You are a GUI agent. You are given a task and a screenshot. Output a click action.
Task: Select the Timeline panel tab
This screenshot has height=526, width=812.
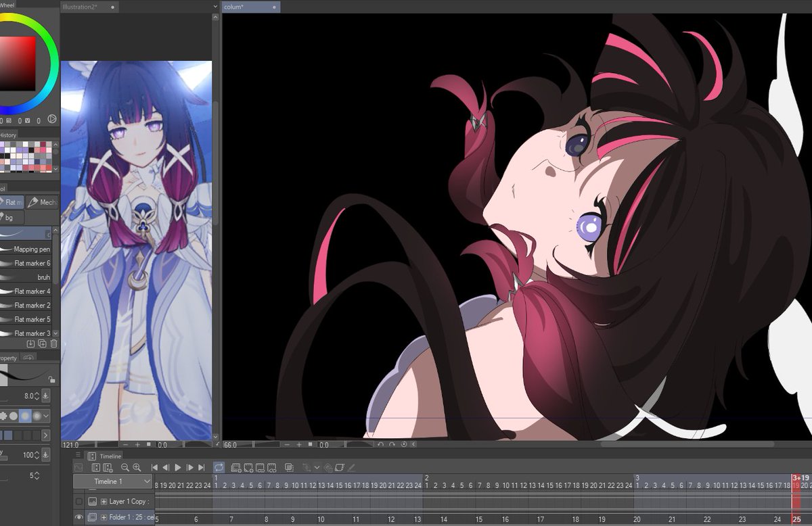tap(105, 456)
